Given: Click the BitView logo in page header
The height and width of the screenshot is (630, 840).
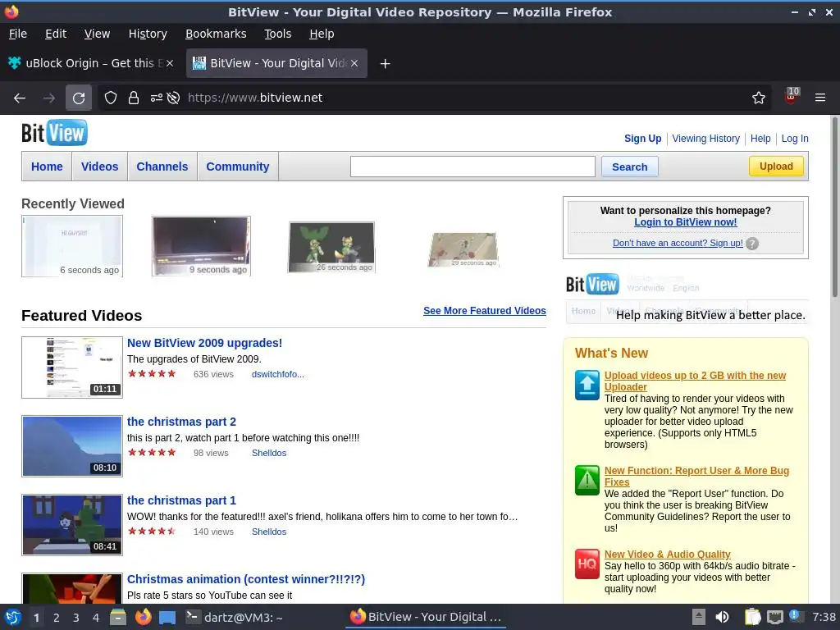Looking at the screenshot, I should [x=54, y=133].
